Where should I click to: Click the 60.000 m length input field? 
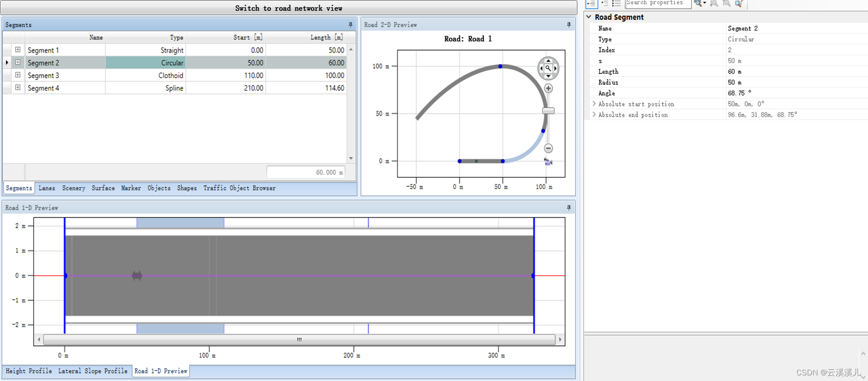click(x=306, y=172)
